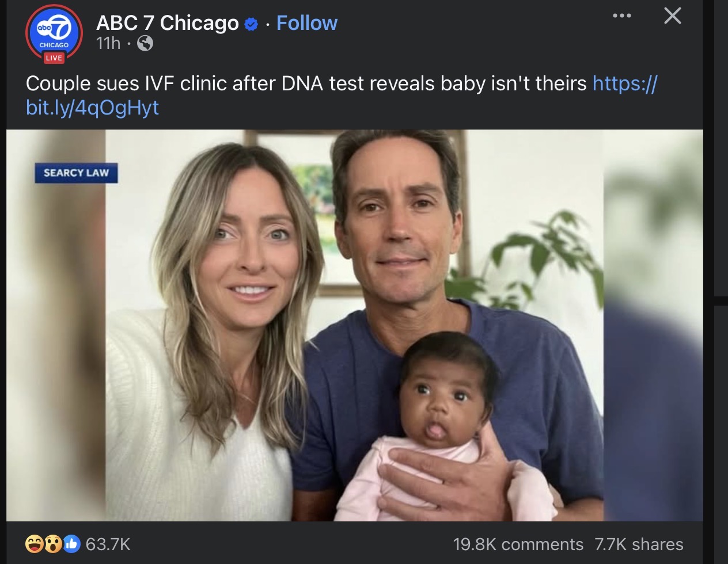Open the ABC 7 Chicago page name link
Image resolution: width=728 pixels, height=564 pixels.
(x=167, y=23)
